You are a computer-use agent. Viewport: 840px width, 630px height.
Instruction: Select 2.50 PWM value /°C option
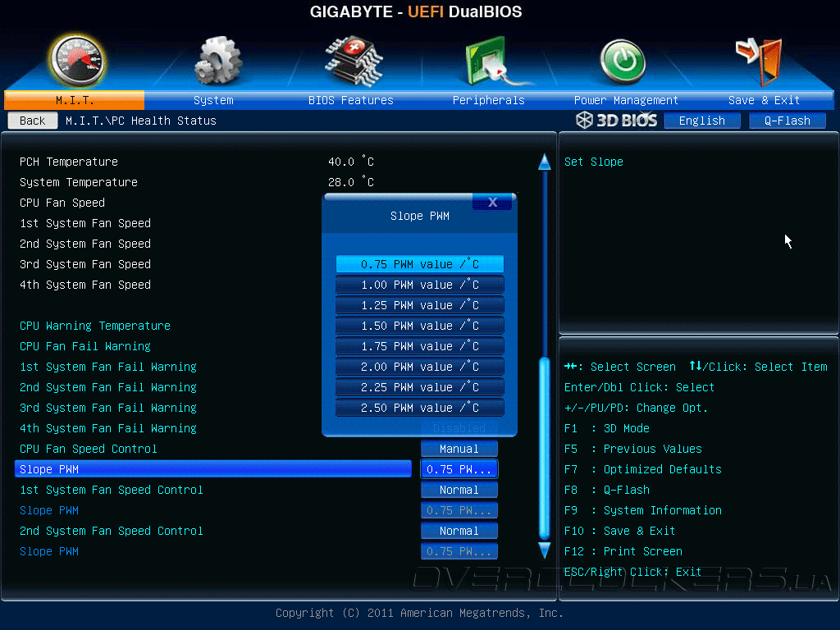tap(419, 408)
